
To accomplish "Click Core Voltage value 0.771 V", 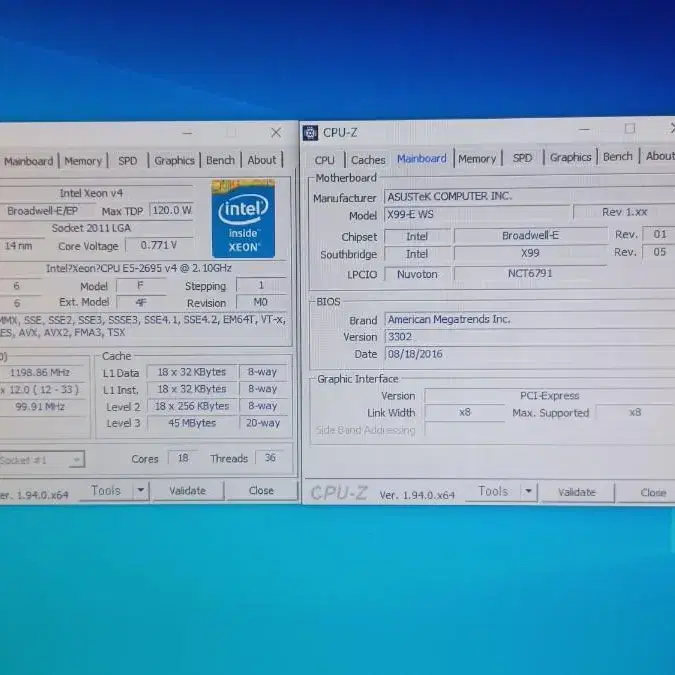I will pyautogui.click(x=159, y=245).
